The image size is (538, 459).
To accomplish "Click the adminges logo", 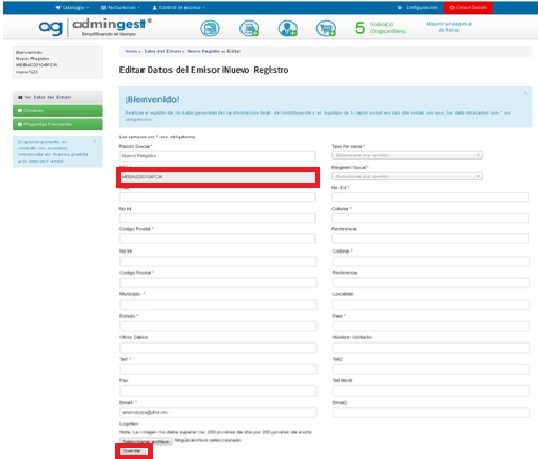I will [95, 27].
